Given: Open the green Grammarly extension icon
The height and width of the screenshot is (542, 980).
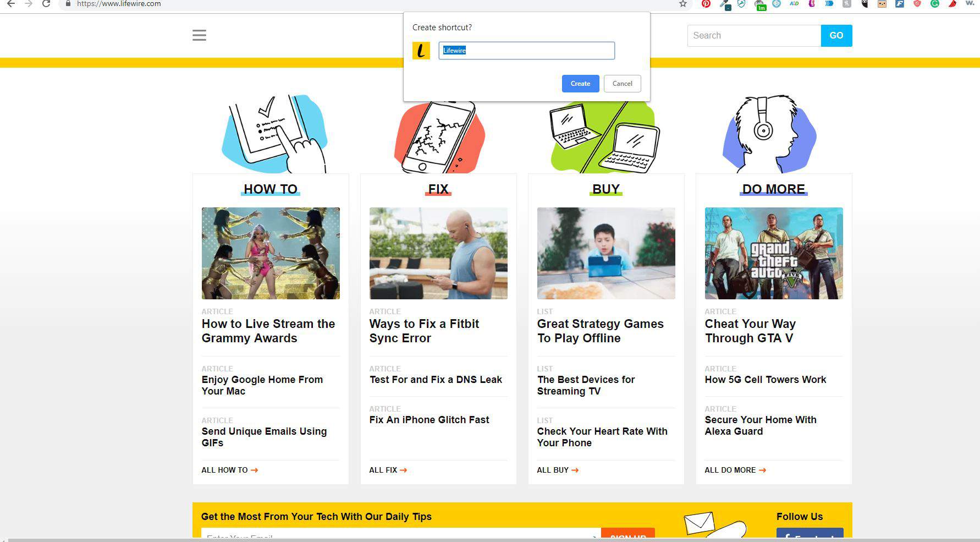Looking at the screenshot, I should (x=935, y=3).
